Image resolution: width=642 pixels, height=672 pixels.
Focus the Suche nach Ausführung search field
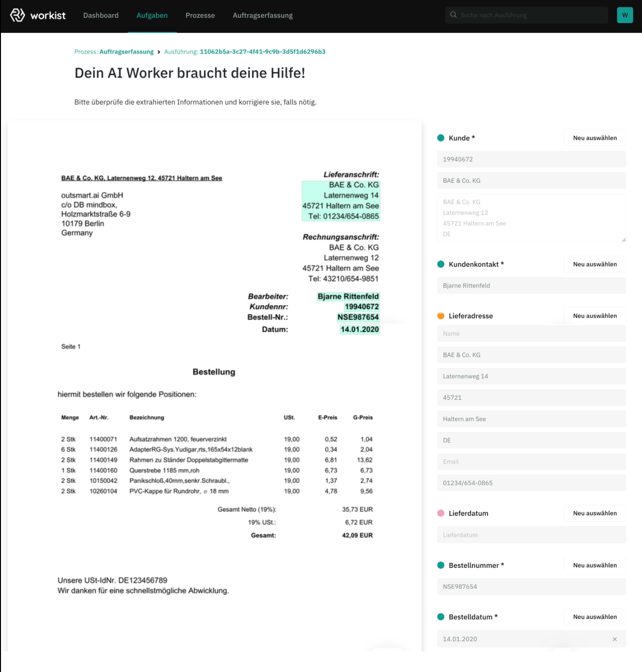[x=526, y=15]
